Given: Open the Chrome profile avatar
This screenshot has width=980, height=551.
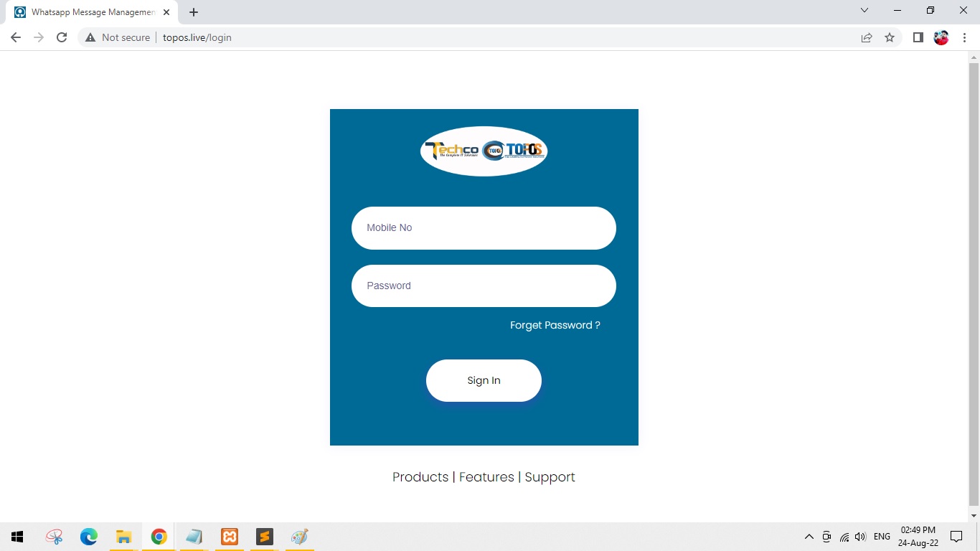Looking at the screenshot, I should click(x=941, y=37).
